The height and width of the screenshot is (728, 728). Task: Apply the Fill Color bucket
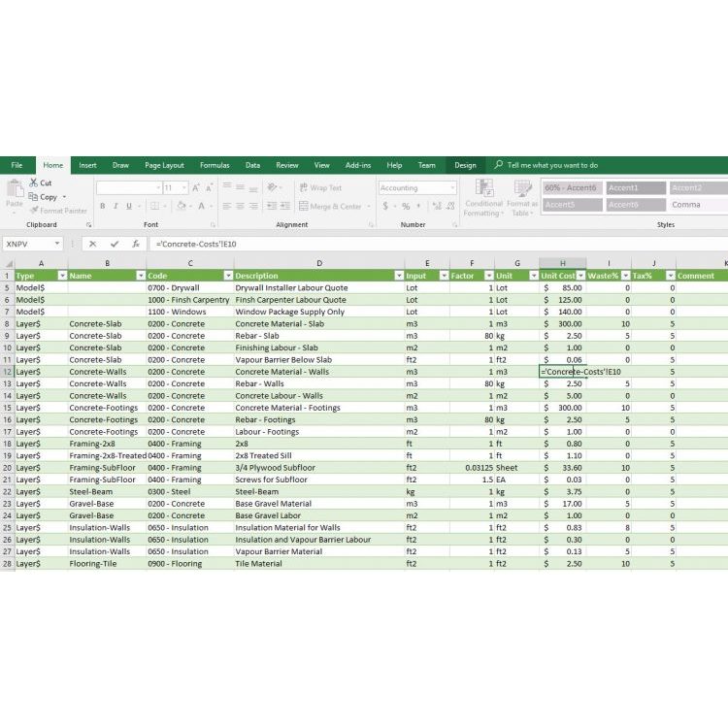tap(182, 206)
